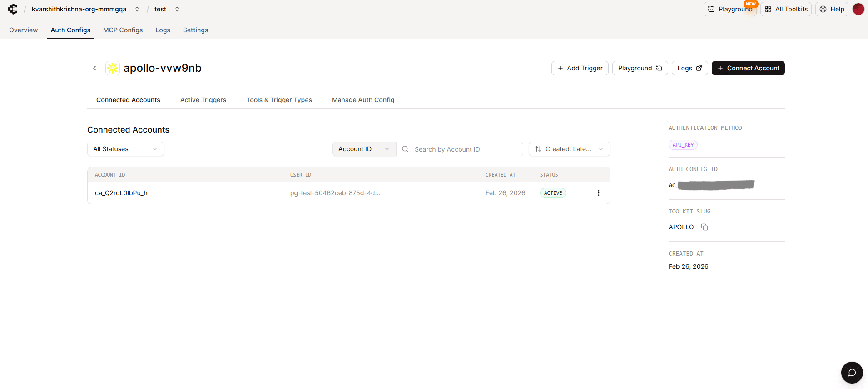This screenshot has height=389, width=868.
Task: Open the Account ID search-type dropdown
Action: [x=364, y=149]
